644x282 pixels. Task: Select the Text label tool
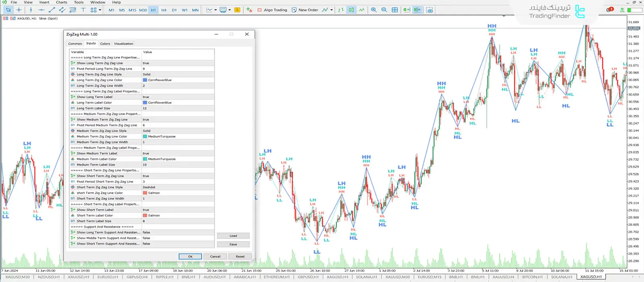click(x=83, y=10)
